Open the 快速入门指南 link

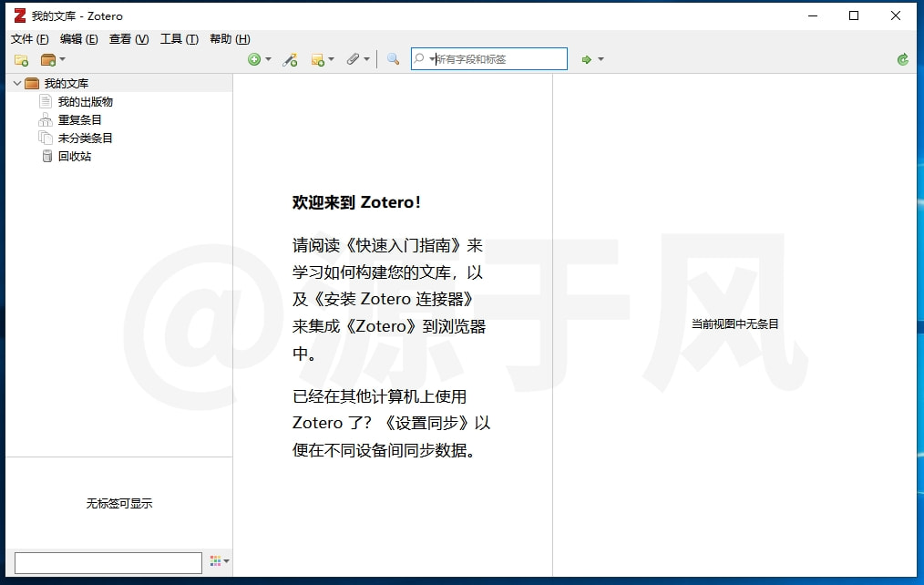tap(404, 246)
